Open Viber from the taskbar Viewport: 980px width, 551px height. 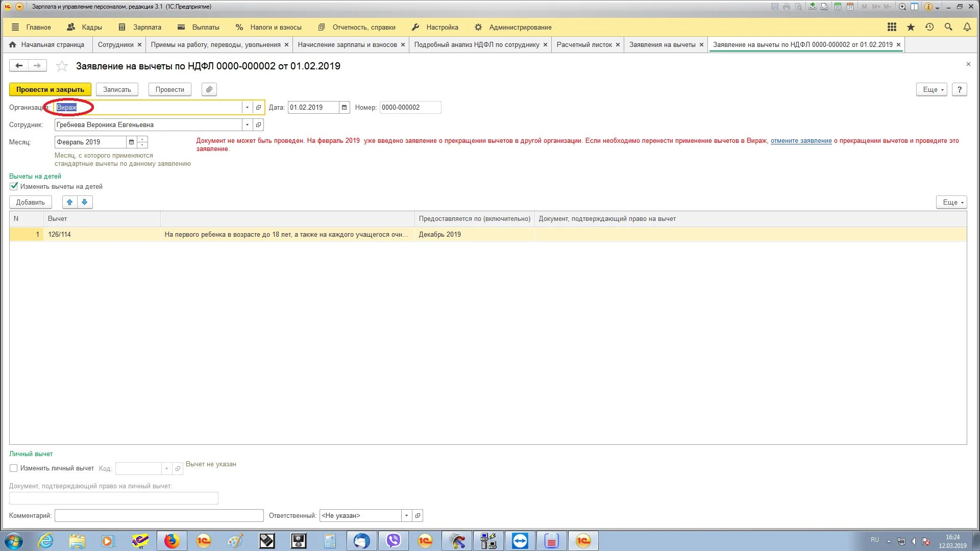[394, 541]
